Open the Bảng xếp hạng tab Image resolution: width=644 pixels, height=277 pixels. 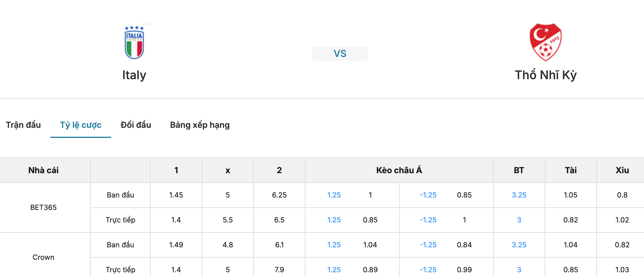(200, 125)
